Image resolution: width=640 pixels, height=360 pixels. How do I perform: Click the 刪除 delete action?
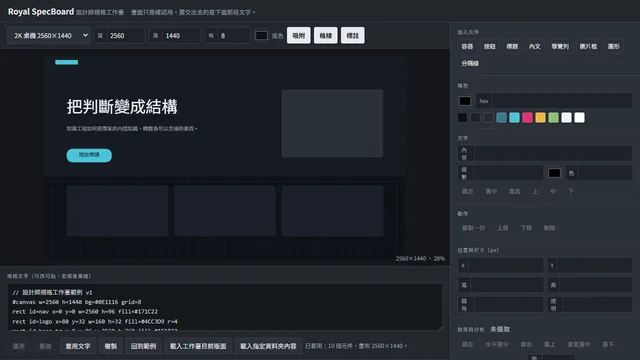(549, 228)
